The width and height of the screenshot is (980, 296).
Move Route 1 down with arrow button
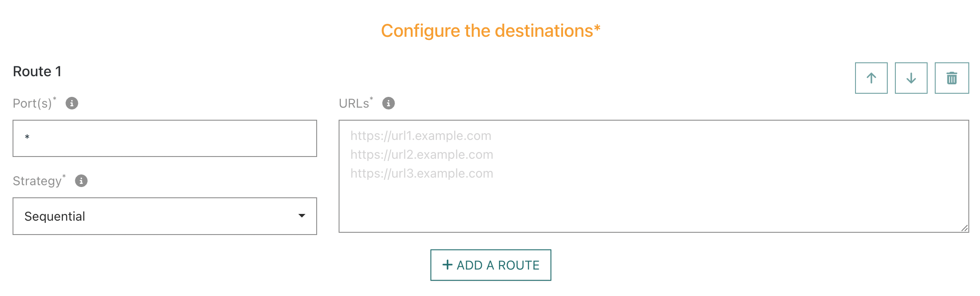coord(911,78)
